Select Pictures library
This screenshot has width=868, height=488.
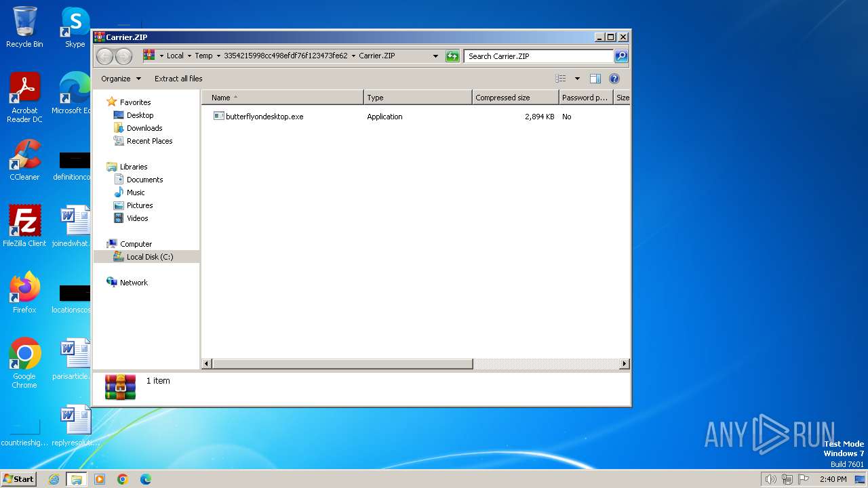pos(140,205)
